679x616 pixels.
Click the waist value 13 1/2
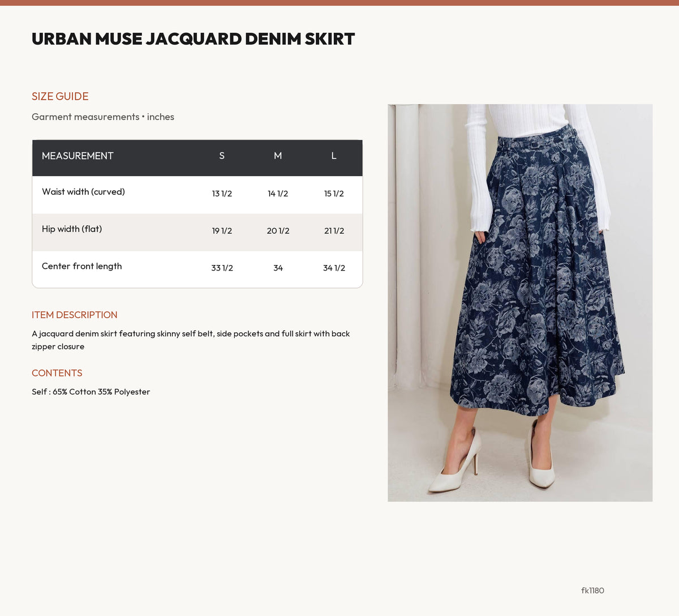point(222,194)
